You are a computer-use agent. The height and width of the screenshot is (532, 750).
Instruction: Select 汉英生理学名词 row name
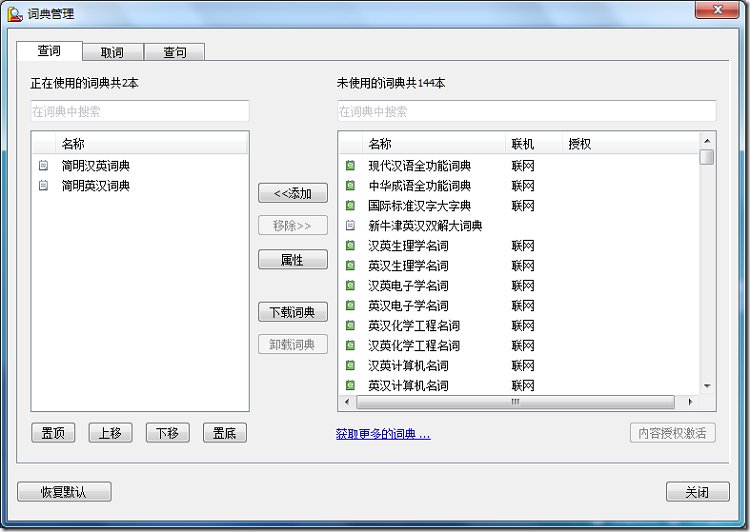click(x=408, y=245)
